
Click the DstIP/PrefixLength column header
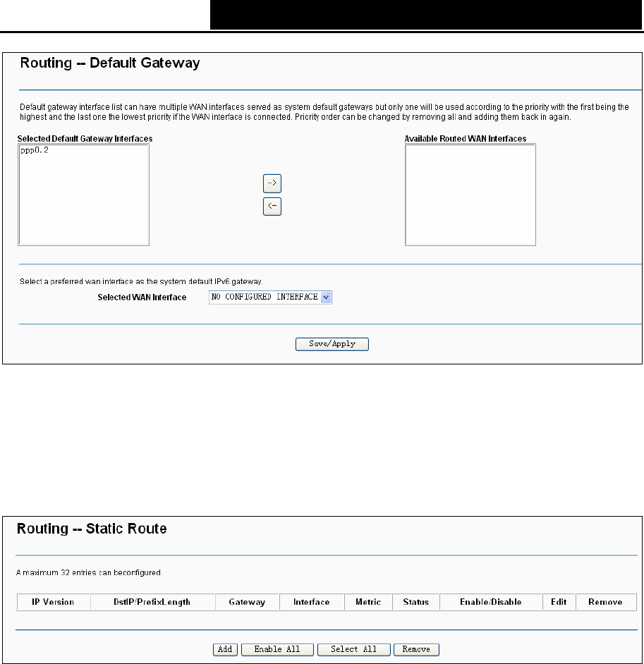pos(152,602)
